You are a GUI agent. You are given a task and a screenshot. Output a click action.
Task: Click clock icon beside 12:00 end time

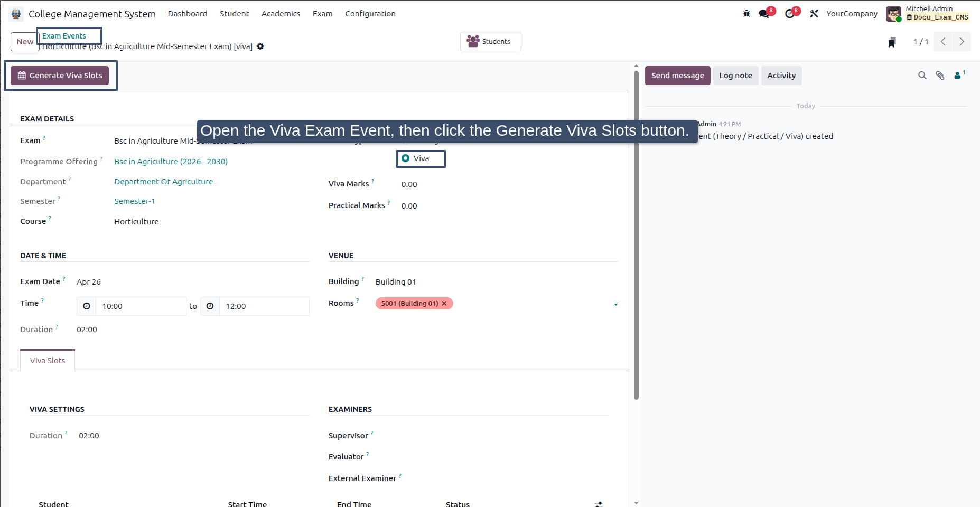pyautogui.click(x=210, y=306)
